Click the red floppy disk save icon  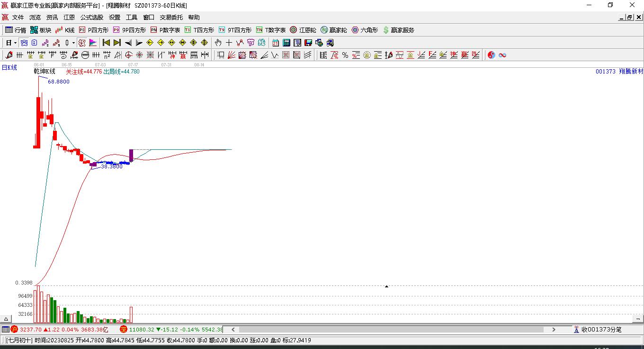click(308, 43)
